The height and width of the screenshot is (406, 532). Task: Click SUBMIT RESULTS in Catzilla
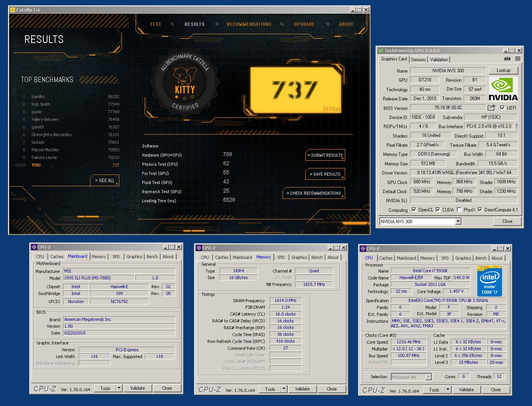325,155
